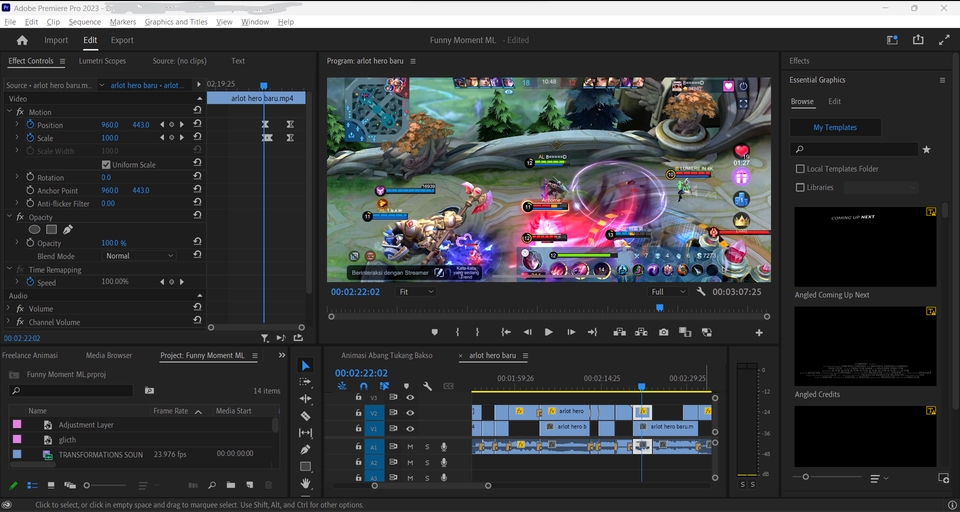This screenshot has width=960, height=512.
Task: Toggle Uniform Scale checkbox
Action: point(106,165)
